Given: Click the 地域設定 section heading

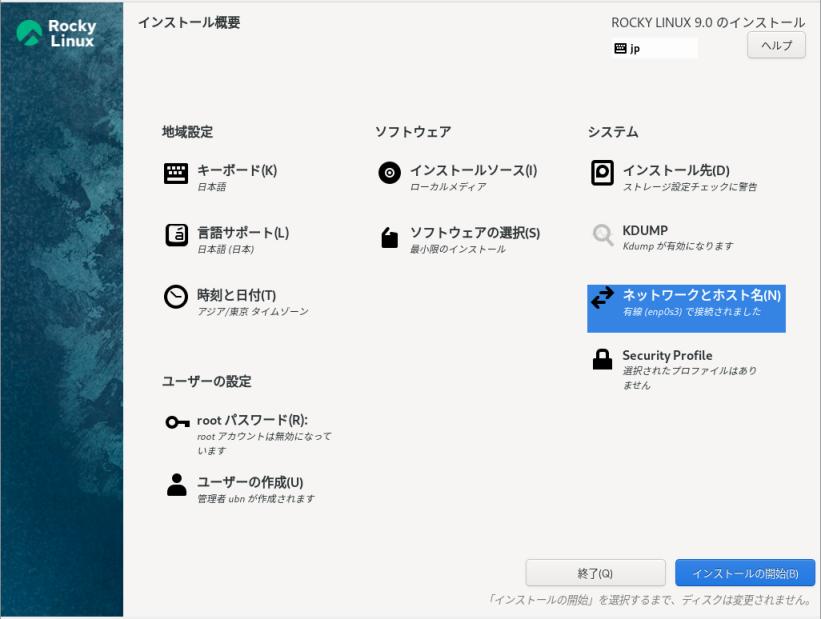Looking at the screenshot, I should click(187, 131).
